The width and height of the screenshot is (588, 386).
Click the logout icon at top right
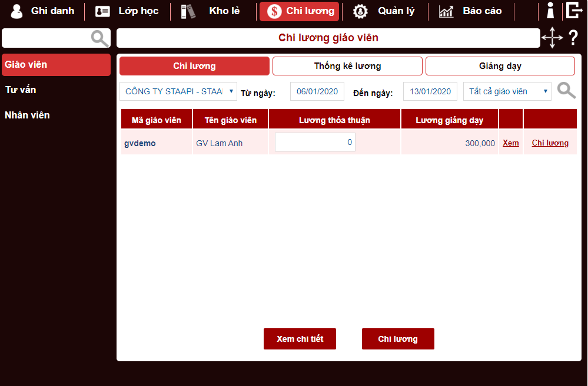(x=573, y=11)
